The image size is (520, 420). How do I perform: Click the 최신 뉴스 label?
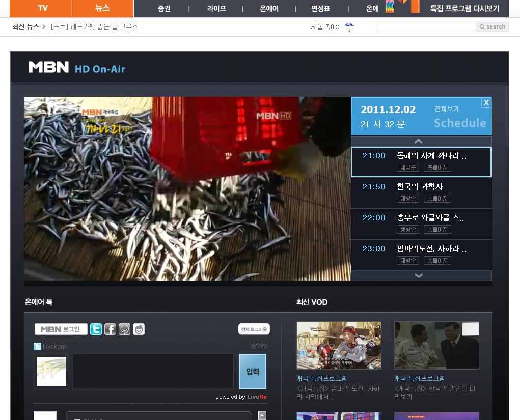(25, 26)
